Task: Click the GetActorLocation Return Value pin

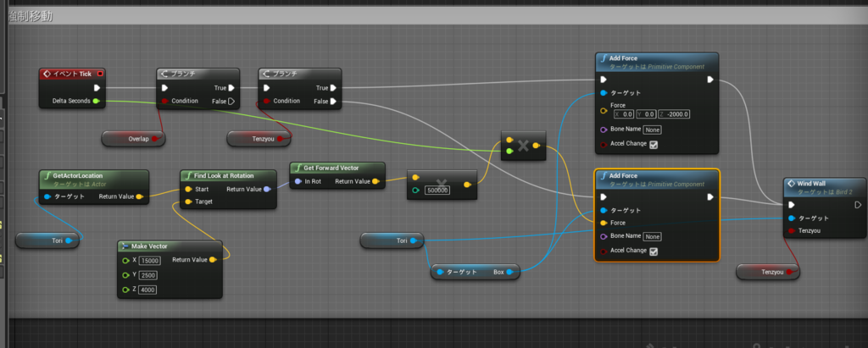Action: pyautogui.click(x=139, y=196)
